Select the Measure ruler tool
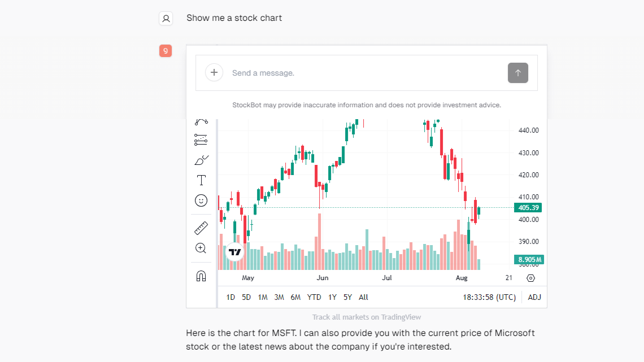644x362 pixels. pos(201,228)
